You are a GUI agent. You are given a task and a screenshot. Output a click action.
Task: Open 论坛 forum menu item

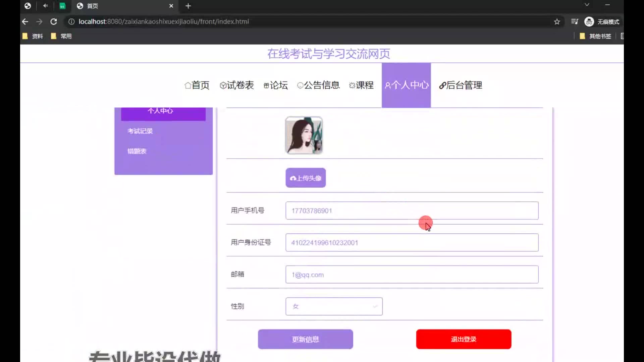[x=276, y=85]
